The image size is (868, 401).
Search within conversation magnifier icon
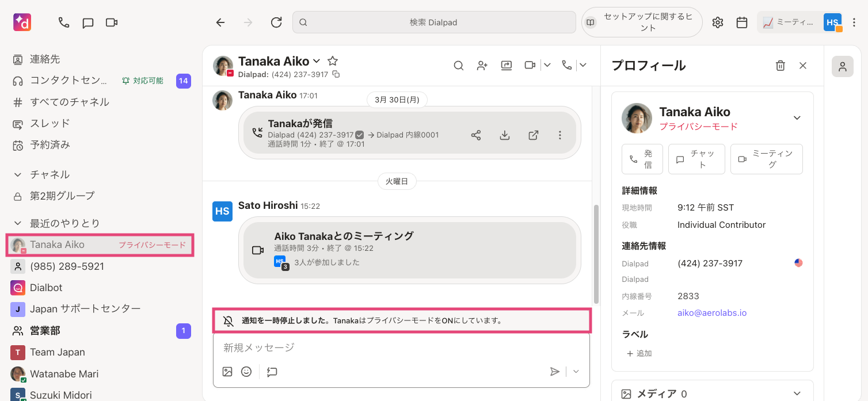click(x=459, y=66)
